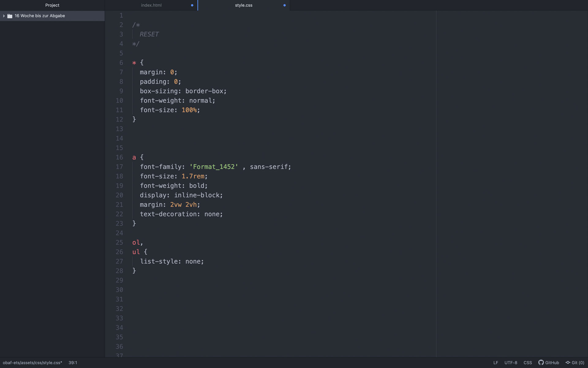Switch to the index.html tab

151,5
